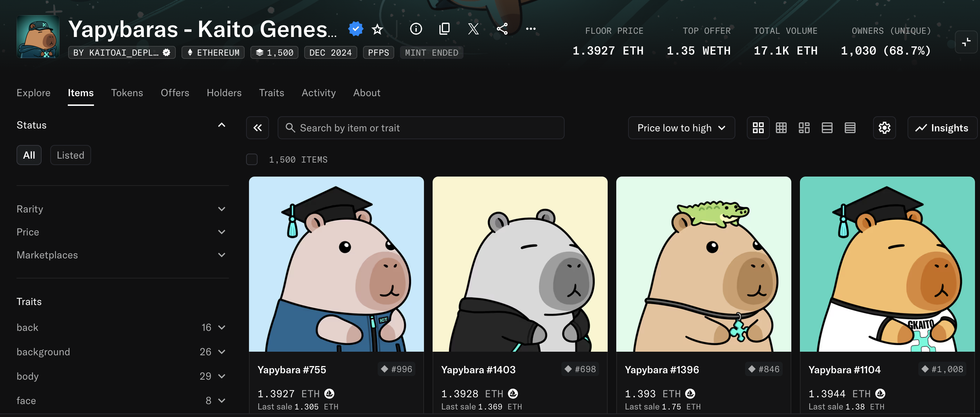Viewport: 980px width, 417px height.
Task: Click marketplace icon beside 1.393 ETH price
Action: [690, 393]
